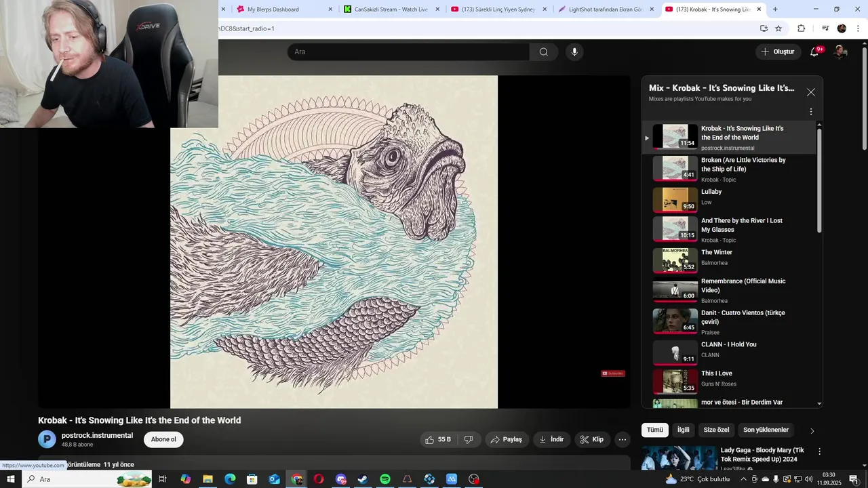Click the Abone ol subscribe button
The image size is (868, 488).
pos(163,439)
